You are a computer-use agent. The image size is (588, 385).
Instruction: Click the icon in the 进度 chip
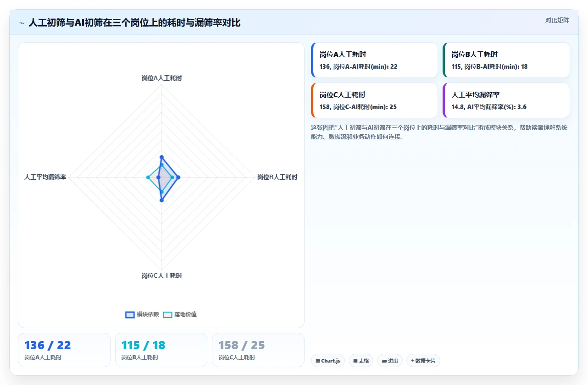(384, 361)
